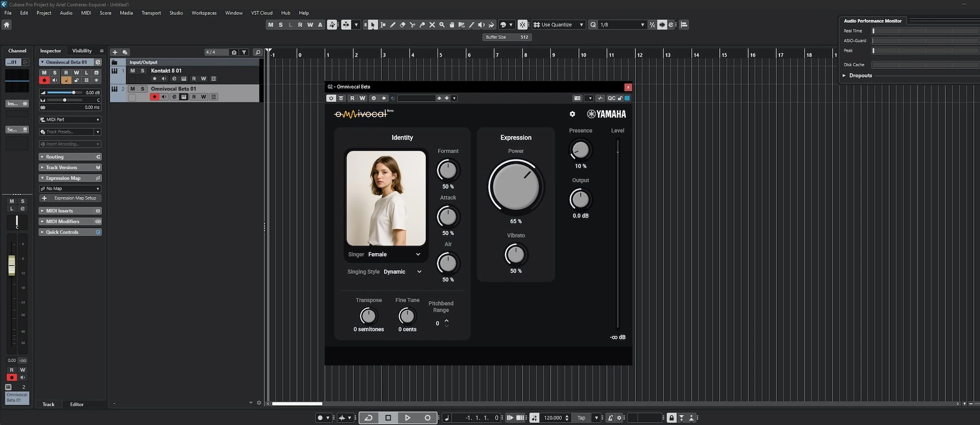Select the Zoom magnifier tool
The height and width of the screenshot is (425, 980).
442,24
